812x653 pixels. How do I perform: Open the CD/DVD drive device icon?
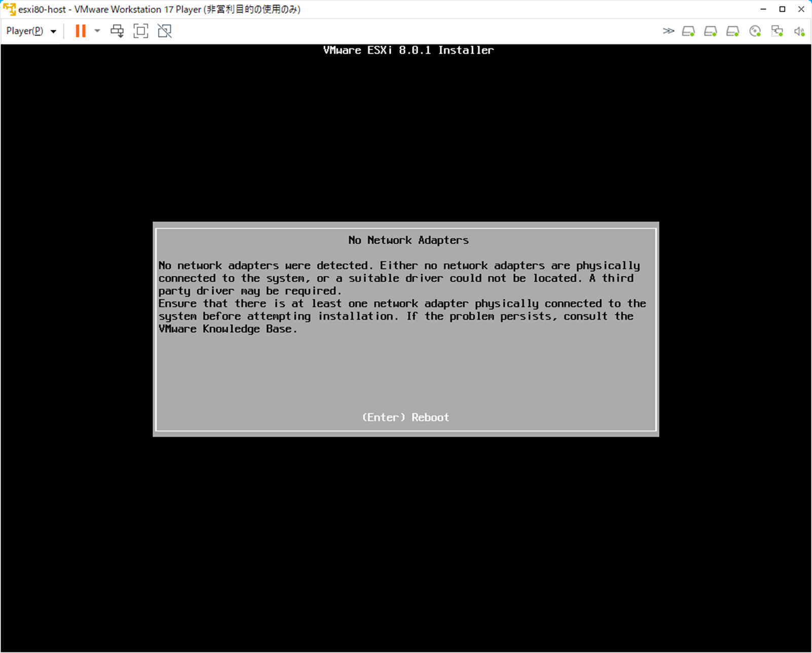[755, 31]
